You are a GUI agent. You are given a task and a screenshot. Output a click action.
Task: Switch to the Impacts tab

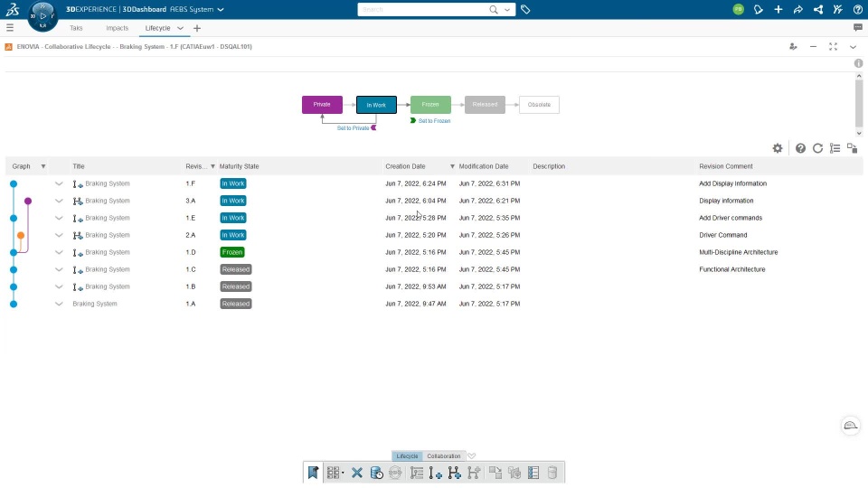click(117, 28)
